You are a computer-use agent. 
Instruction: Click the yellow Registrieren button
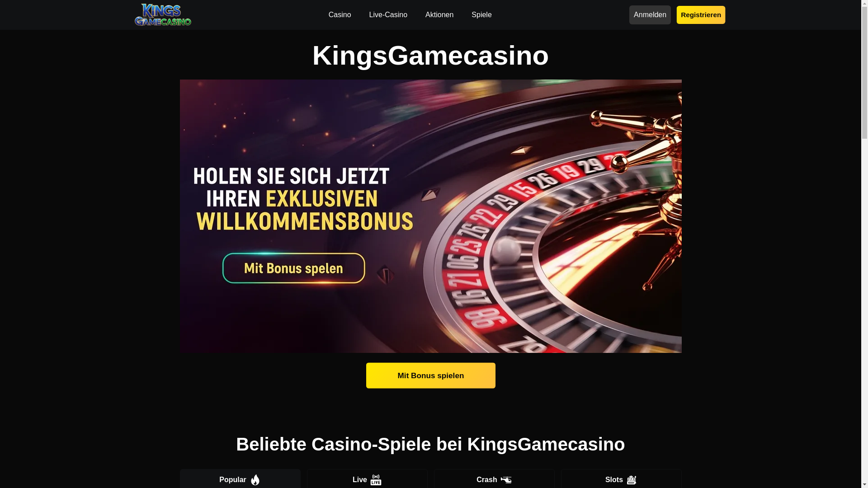click(701, 15)
